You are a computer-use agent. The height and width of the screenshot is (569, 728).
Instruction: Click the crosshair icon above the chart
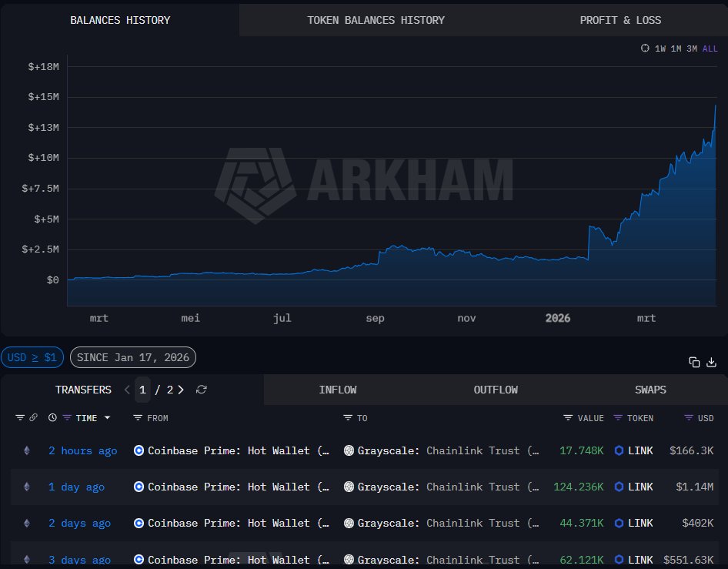[x=645, y=49]
